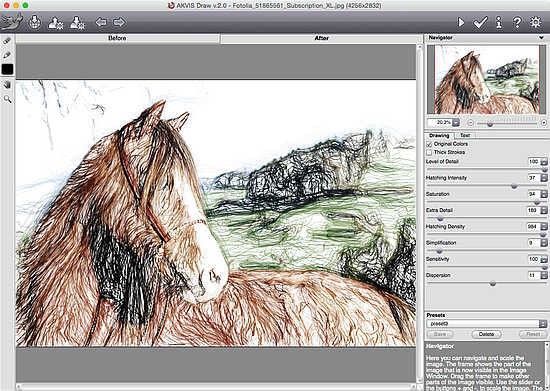The height and width of the screenshot is (391, 550).
Task: Click the Run processing play button
Action: pyautogui.click(x=461, y=22)
